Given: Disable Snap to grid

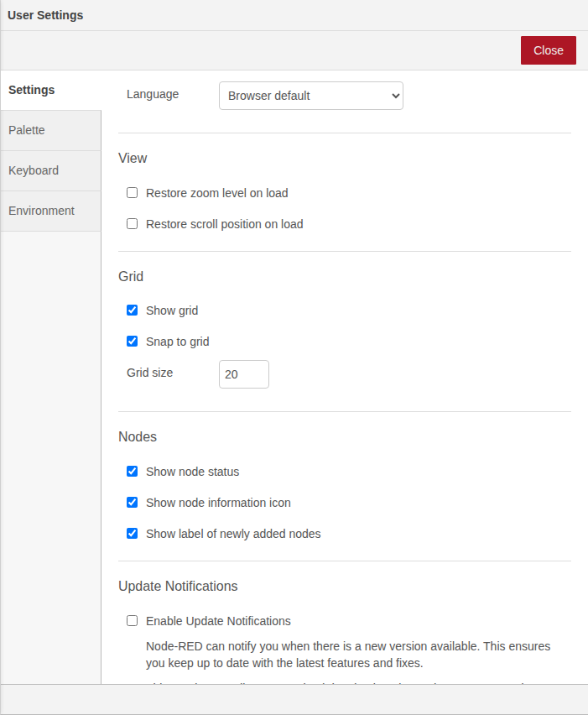Looking at the screenshot, I should pyautogui.click(x=132, y=342).
